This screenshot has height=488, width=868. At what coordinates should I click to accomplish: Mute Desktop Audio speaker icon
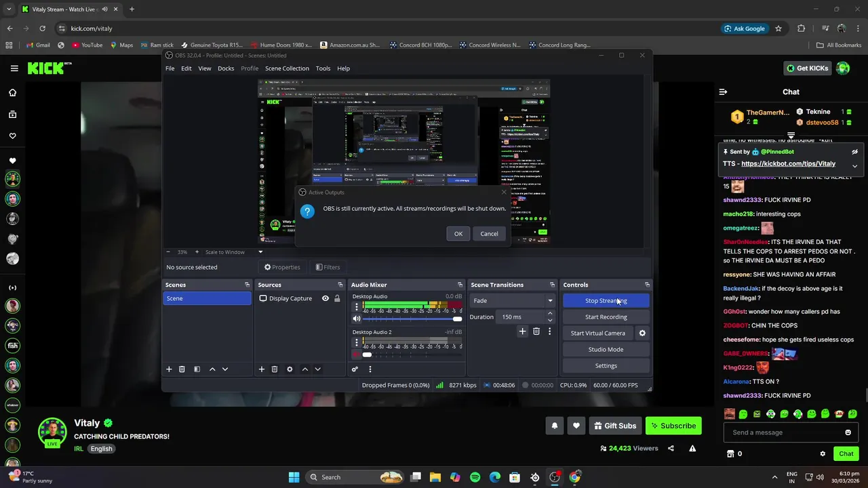click(x=357, y=319)
